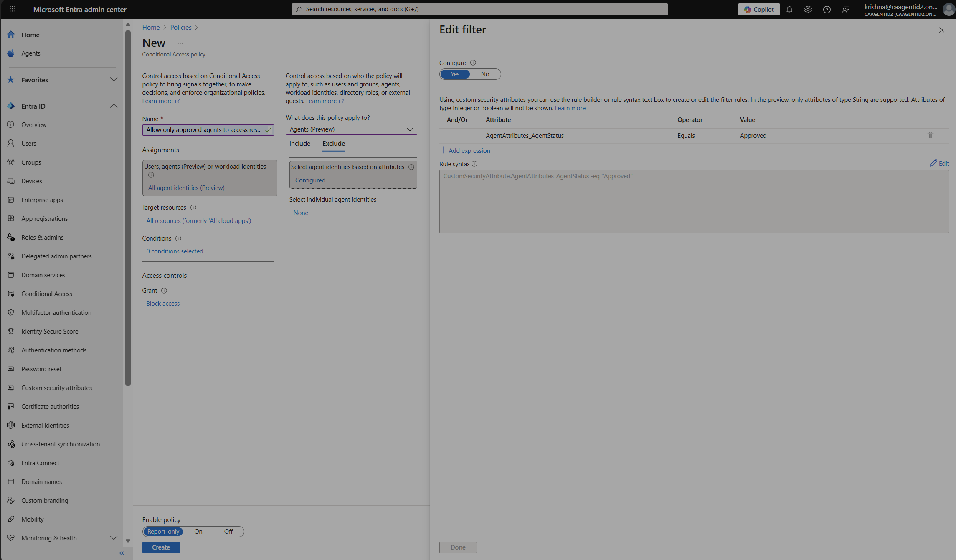Click the Configure info icon
Screen dimensions: 956x560
click(x=473, y=63)
